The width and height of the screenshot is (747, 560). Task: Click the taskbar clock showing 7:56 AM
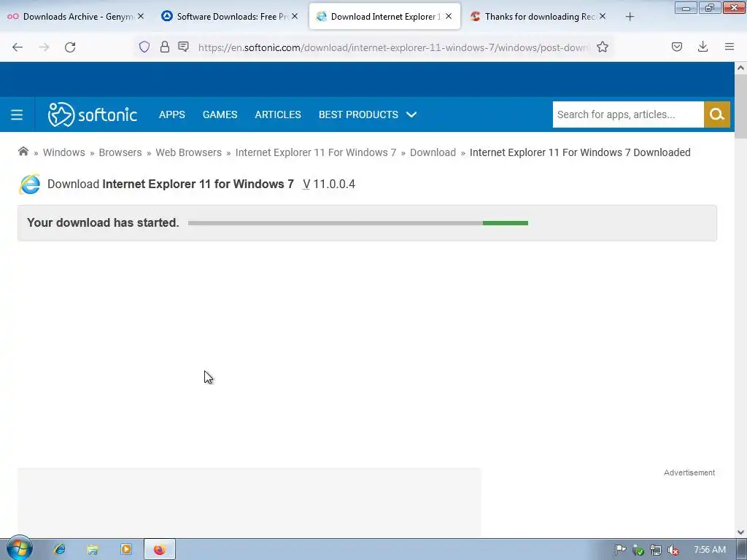coord(709,550)
